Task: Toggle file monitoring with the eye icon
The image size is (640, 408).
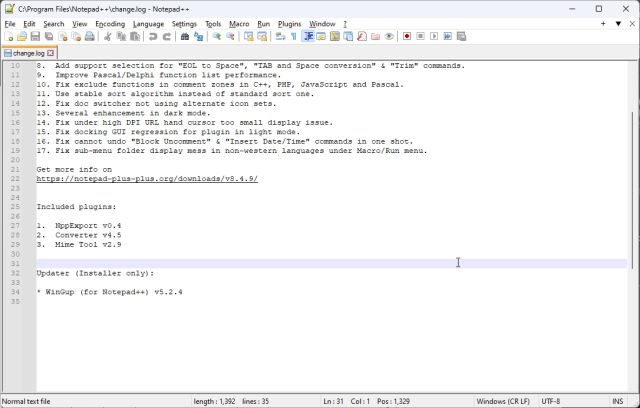Action: [x=389, y=37]
